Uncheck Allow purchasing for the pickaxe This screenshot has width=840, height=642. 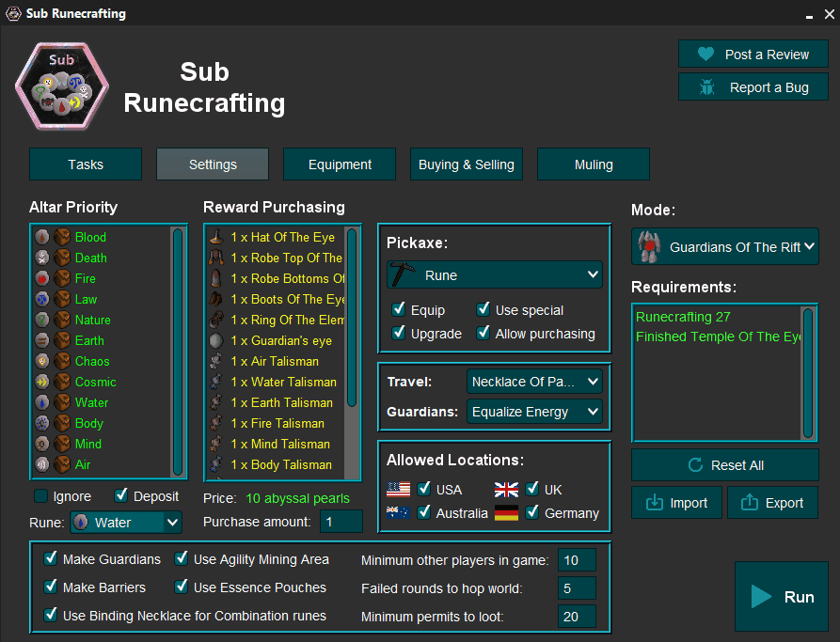click(483, 334)
